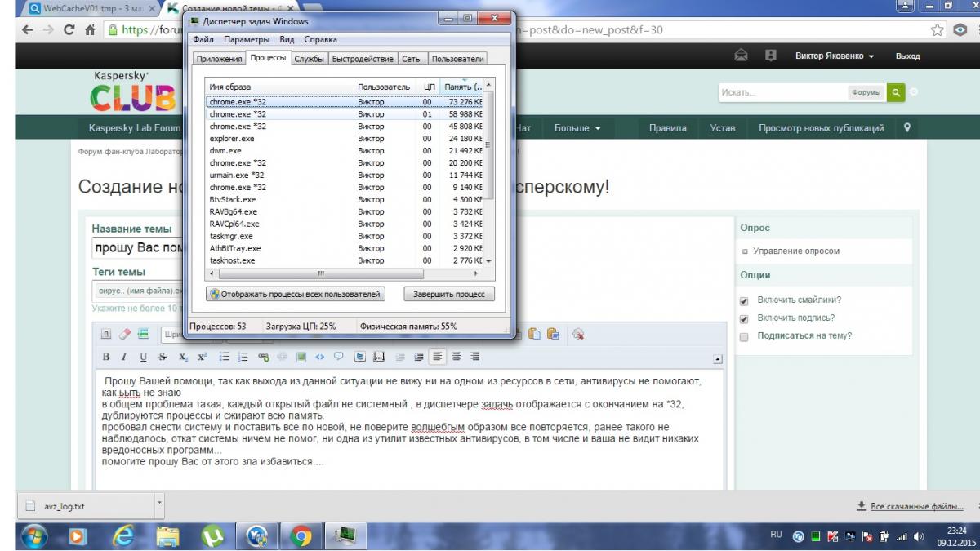Image resolution: width=980 pixels, height=551 pixels.
Task: Click the 'Искать...' forum search field
Action: pos(782,92)
